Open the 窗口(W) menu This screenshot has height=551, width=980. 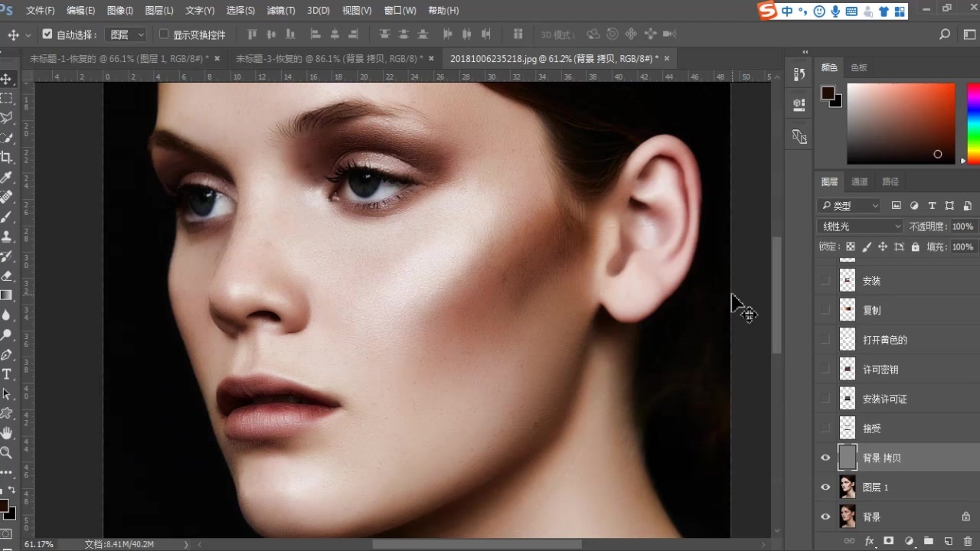pyautogui.click(x=400, y=11)
